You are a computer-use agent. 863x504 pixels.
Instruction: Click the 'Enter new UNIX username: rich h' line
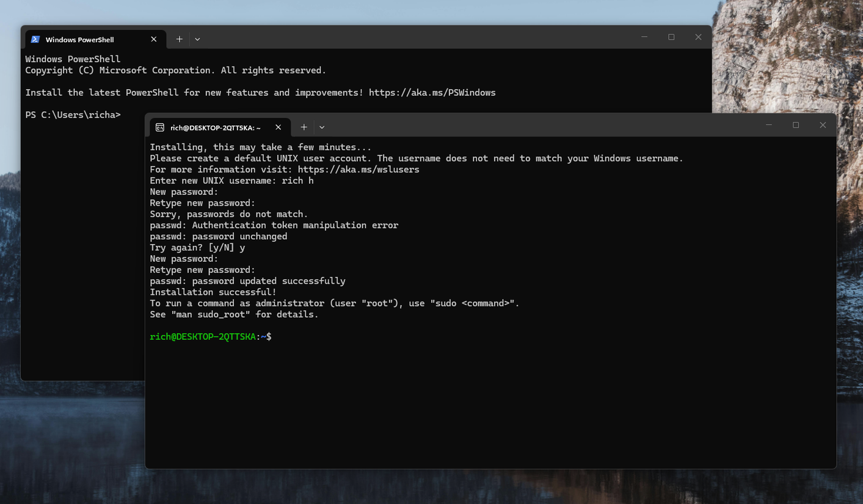point(231,181)
